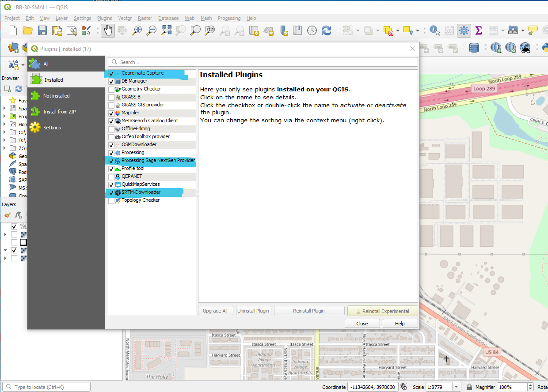Image resolution: width=548 pixels, height=392 pixels.
Task: Refresh the Browser panel
Action: click(19, 89)
